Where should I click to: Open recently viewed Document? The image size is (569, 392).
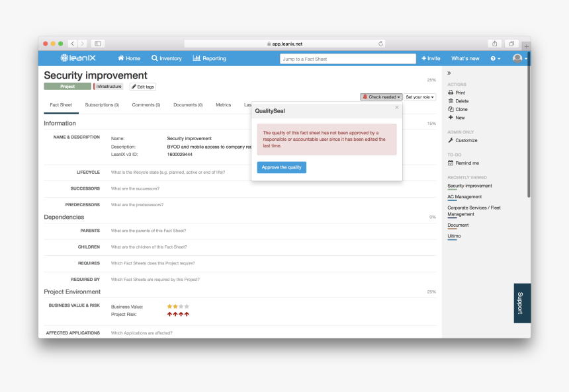(458, 225)
